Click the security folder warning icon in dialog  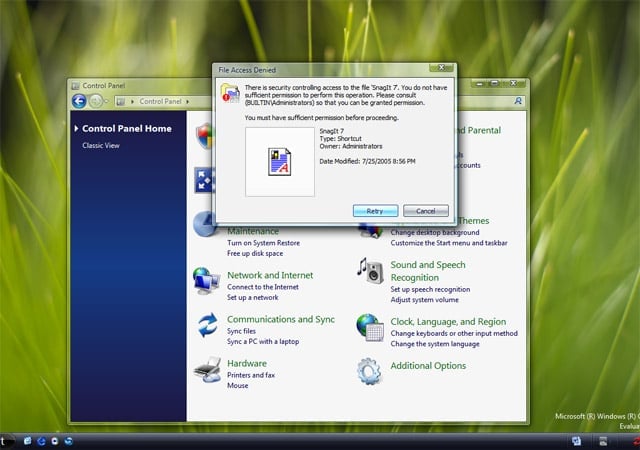230,92
